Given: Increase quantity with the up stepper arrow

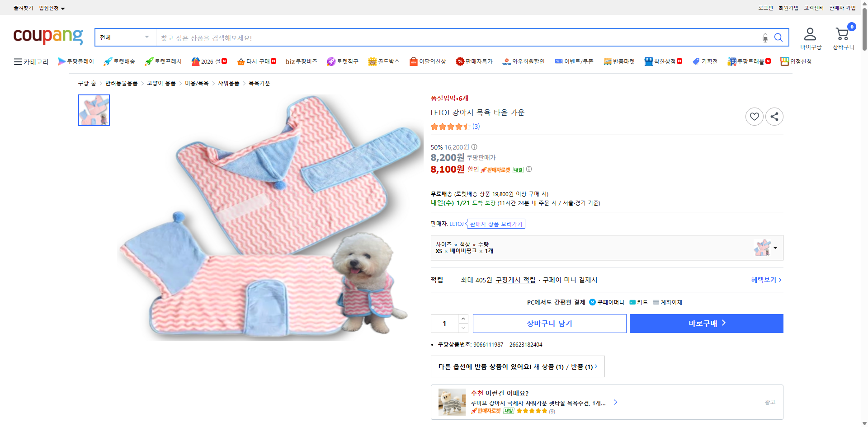Looking at the screenshot, I should point(463,318).
